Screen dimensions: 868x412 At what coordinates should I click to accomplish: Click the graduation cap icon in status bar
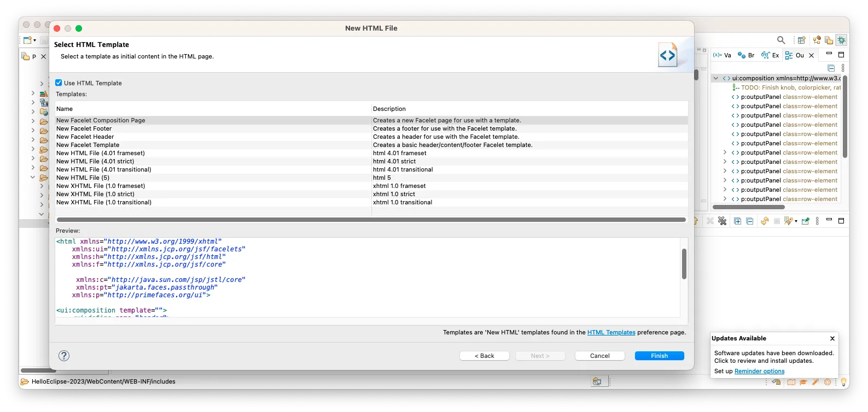(x=803, y=382)
